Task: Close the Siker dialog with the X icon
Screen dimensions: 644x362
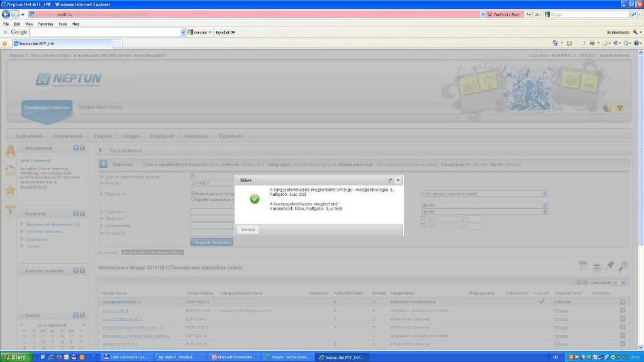Action: tap(397, 180)
